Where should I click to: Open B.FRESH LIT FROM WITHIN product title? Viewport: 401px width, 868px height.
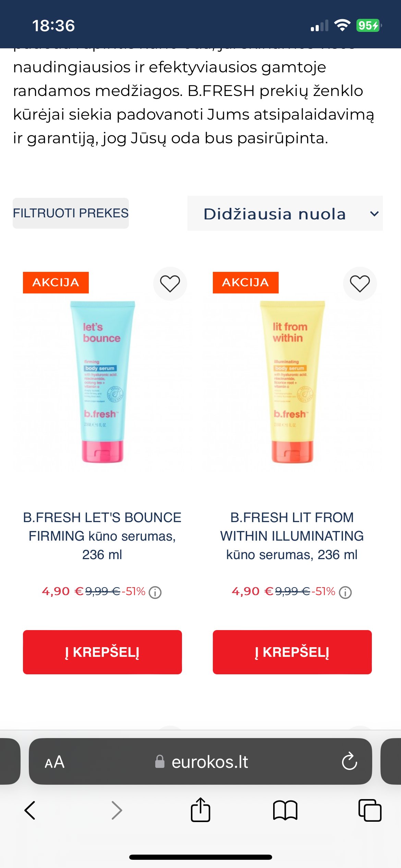coord(292,536)
